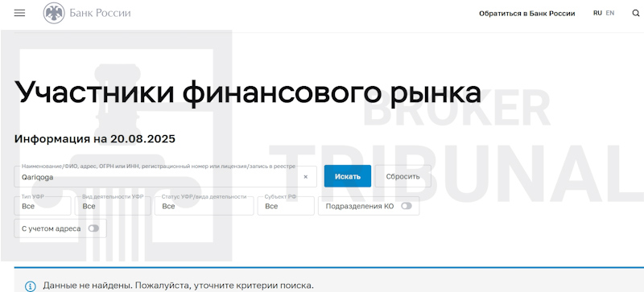
Task: Open the search magnifier icon
Action: pyautogui.click(x=636, y=13)
